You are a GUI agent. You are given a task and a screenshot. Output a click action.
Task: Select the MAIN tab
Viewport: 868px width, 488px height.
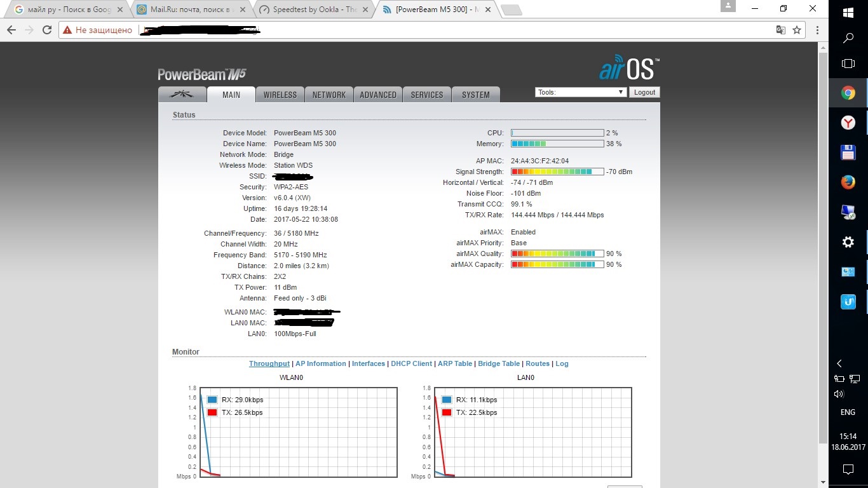[x=231, y=95]
